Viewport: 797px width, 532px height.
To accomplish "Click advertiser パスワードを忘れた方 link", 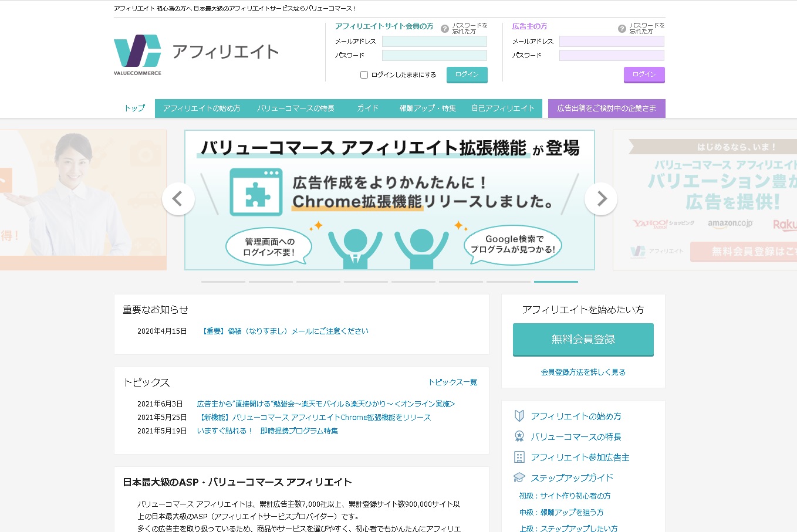I will (x=647, y=29).
